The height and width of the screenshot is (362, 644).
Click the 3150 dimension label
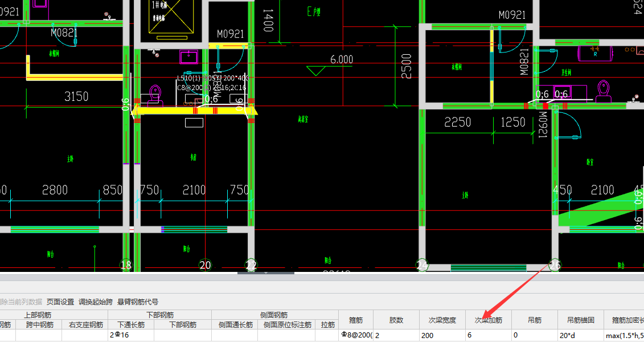click(76, 97)
